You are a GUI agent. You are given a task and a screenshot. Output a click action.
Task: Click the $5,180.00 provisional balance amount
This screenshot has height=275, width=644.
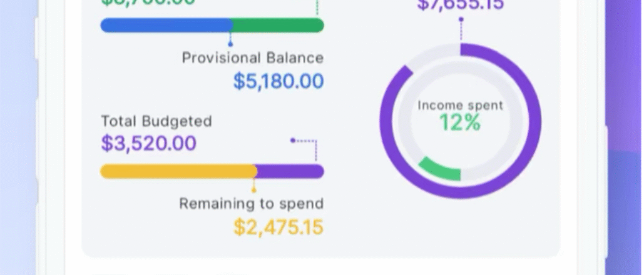click(279, 81)
